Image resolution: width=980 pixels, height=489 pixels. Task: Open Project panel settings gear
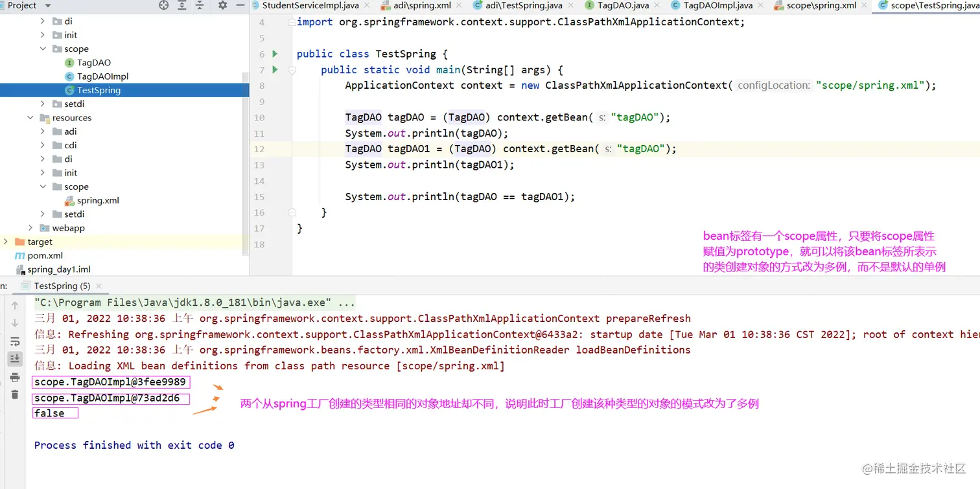pyautogui.click(x=222, y=5)
